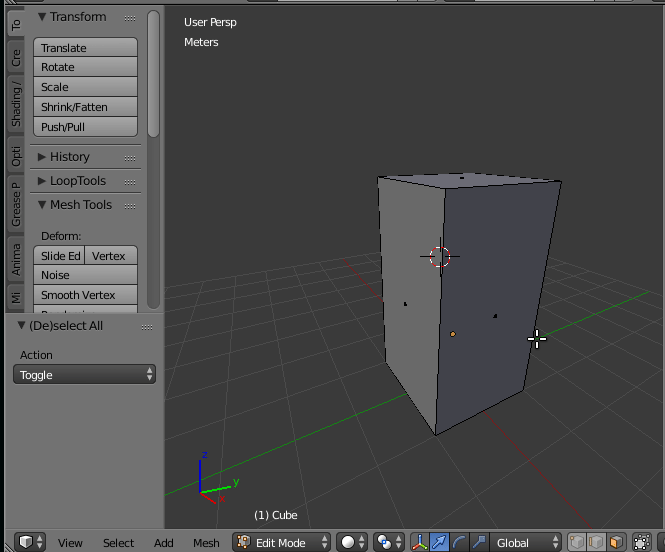Open the Add menu
The height and width of the screenshot is (552, 665).
tap(164, 543)
